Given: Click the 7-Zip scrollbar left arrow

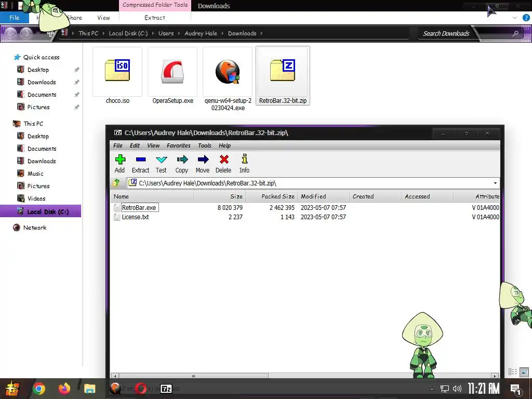Looking at the screenshot, I should coord(115,376).
